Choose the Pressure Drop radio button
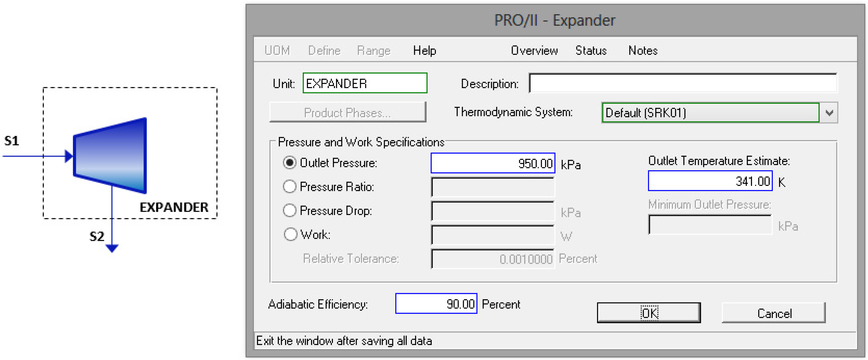The height and width of the screenshot is (360, 868). click(290, 210)
